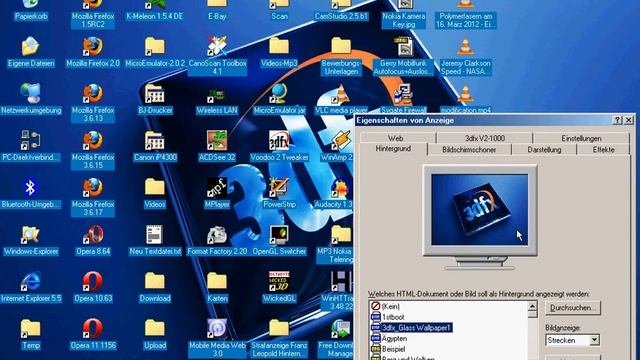The width and height of the screenshot is (640, 360).
Task: Select the OpenGL Switcher icon
Action: coord(279,240)
